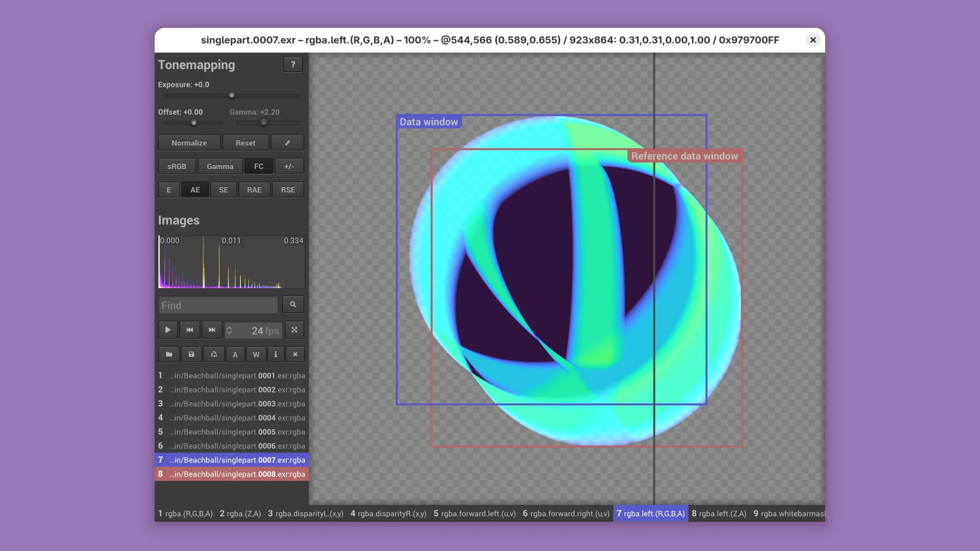980x551 pixels.
Task: Toggle SE error metric mode
Action: tap(223, 189)
